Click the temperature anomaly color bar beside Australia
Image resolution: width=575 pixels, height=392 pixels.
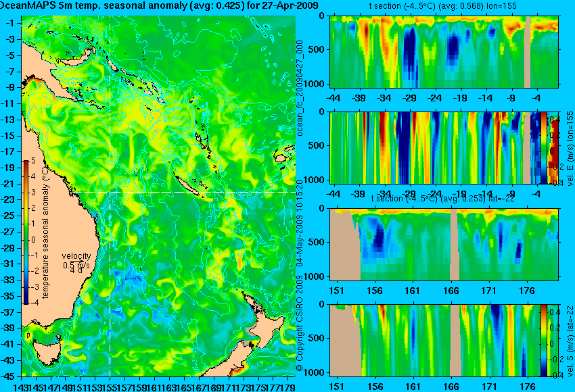tap(26, 232)
